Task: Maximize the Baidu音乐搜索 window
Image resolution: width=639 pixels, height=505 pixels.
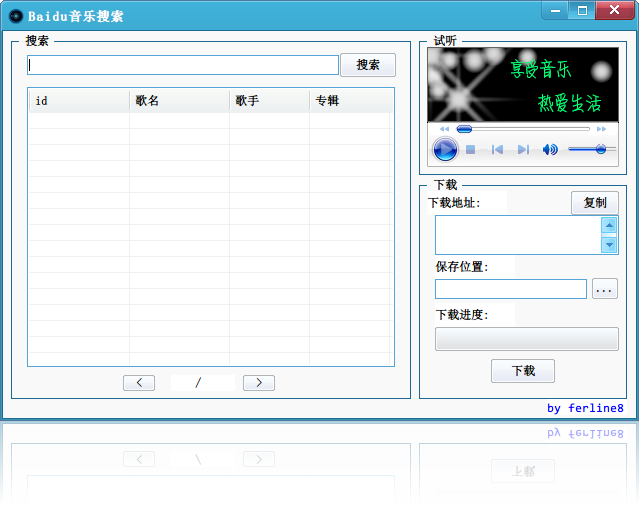Action: pos(582,10)
